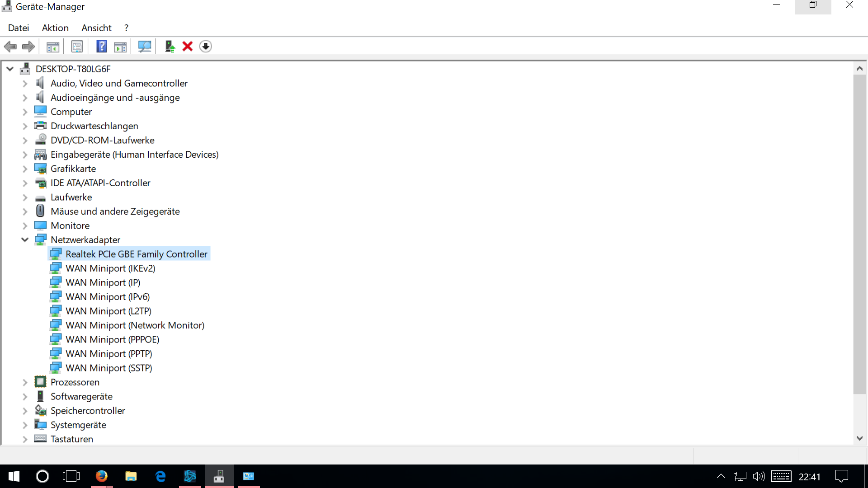Click red X Uninstall device icon
This screenshot has width=868, height=488.
(x=188, y=47)
